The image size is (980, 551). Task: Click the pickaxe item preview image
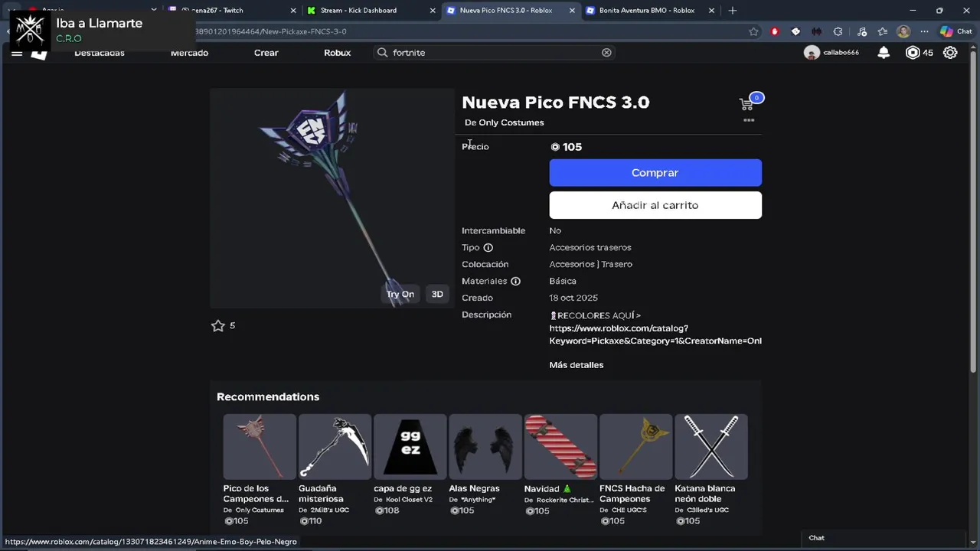(x=333, y=198)
